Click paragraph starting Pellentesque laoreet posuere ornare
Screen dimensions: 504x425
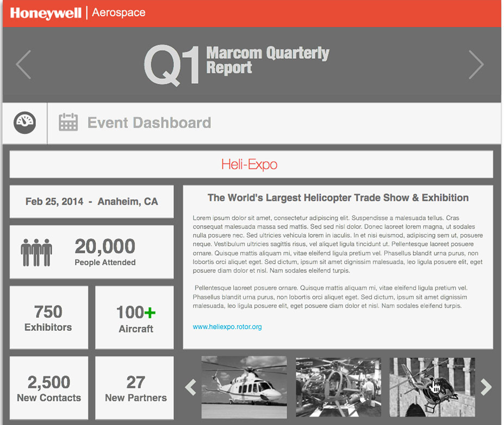click(330, 297)
